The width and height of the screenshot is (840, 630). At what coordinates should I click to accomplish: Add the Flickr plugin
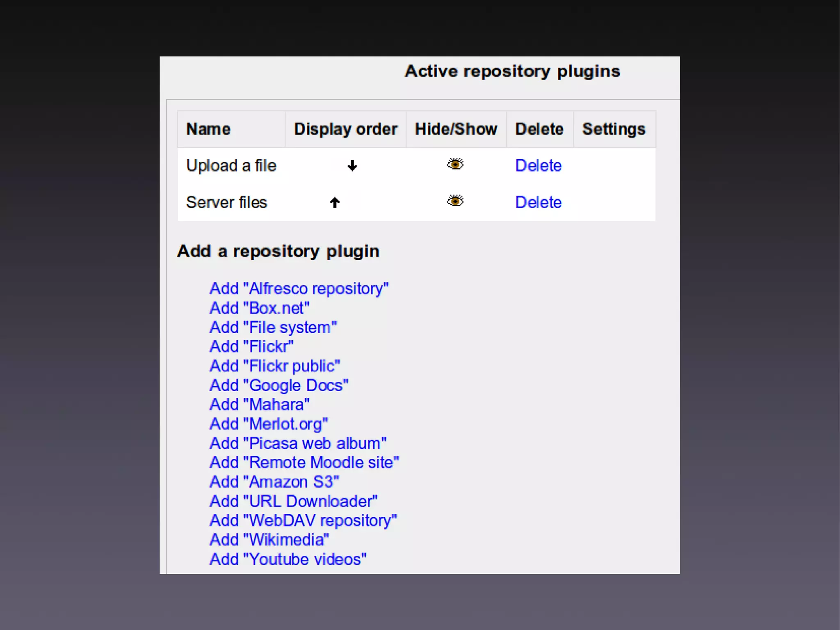coord(251,347)
